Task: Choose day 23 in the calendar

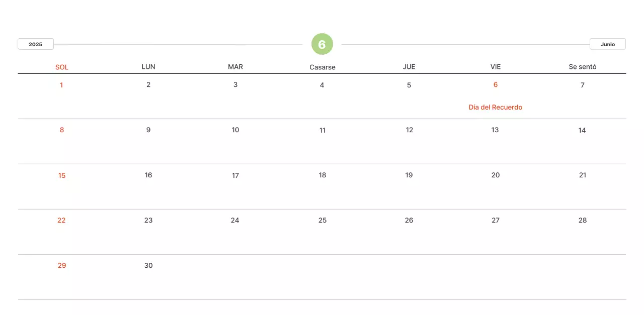Action: [148, 221]
